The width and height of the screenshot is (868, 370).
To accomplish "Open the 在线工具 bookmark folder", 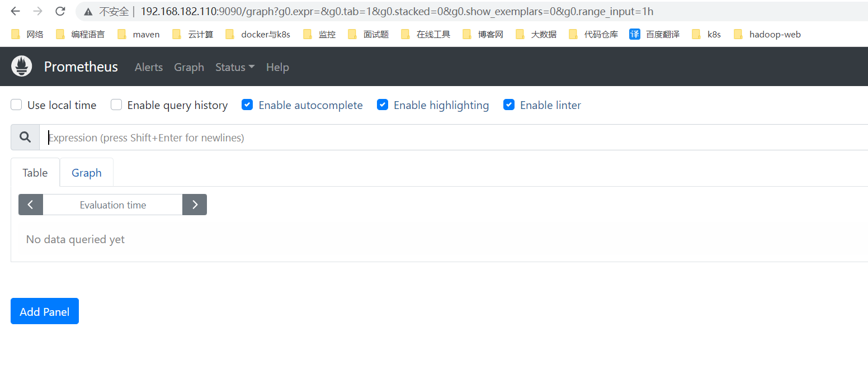I will (426, 35).
